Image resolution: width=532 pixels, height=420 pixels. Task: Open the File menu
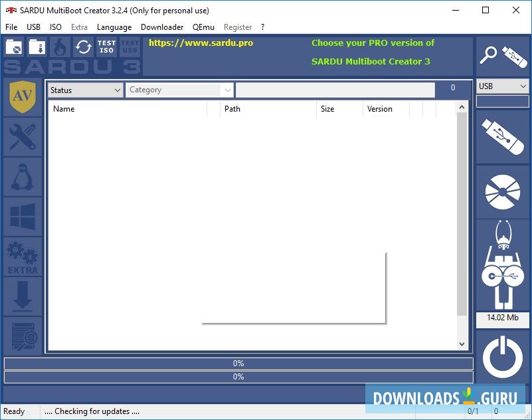pos(11,27)
